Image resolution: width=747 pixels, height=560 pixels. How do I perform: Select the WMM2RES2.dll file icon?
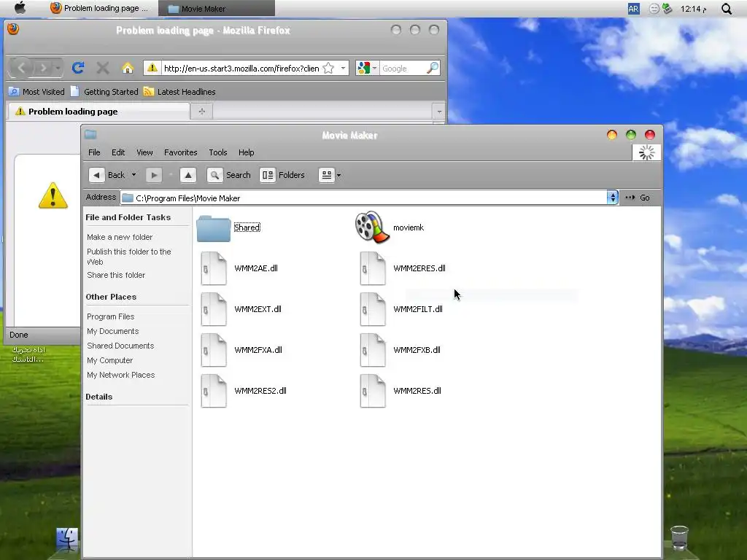214,391
